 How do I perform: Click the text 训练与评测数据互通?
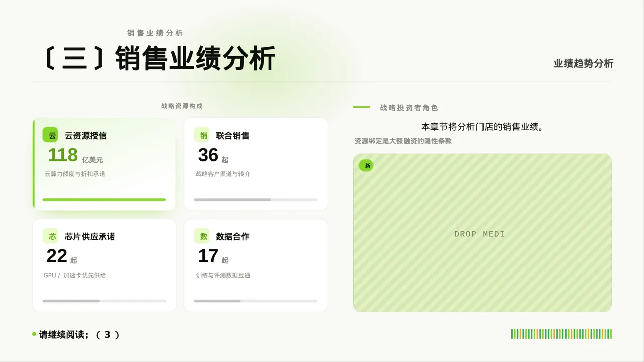coord(223,275)
